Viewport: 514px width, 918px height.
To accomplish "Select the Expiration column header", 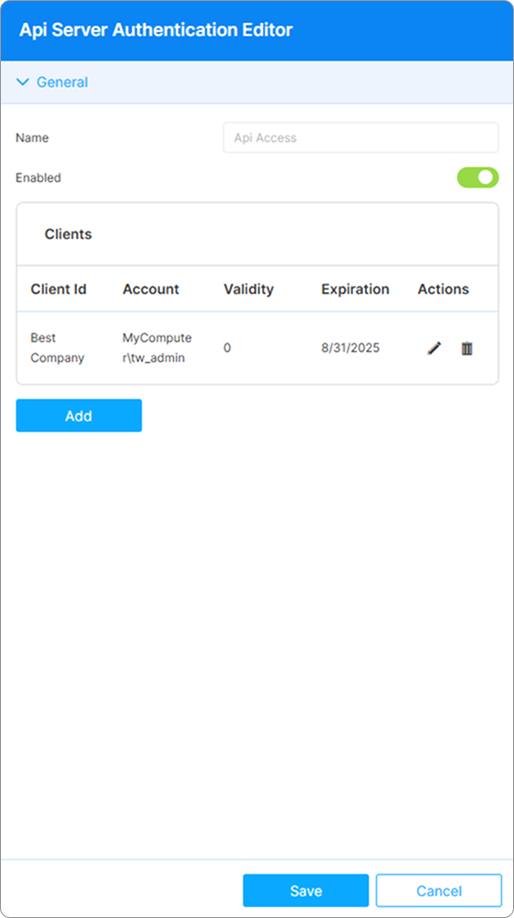I will (x=355, y=289).
